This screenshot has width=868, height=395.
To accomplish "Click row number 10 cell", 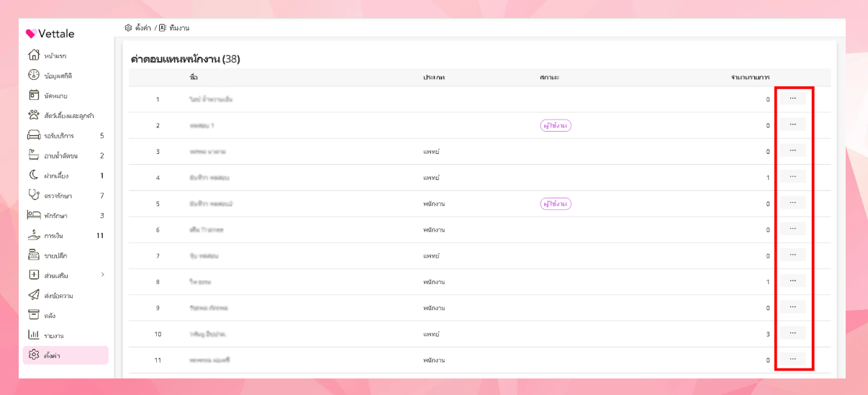I will pyautogui.click(x=158, y=334).
